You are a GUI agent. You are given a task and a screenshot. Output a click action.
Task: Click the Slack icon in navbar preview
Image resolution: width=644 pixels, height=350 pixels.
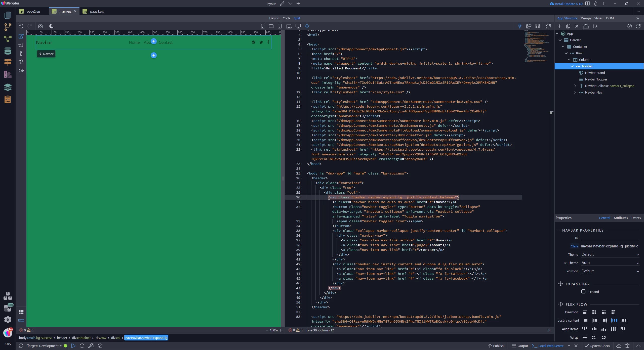pyautogui.click(x=254, y=42)
